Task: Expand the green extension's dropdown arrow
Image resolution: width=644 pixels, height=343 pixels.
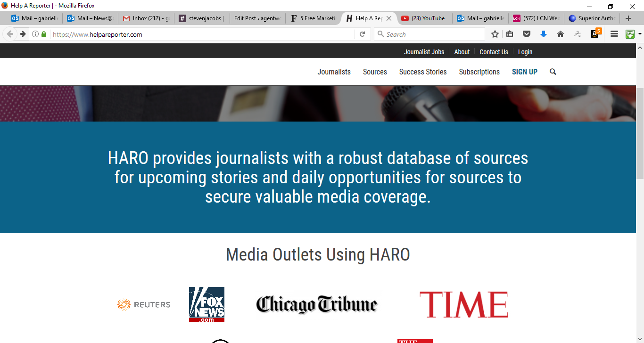Action: [x=640, y=34]
